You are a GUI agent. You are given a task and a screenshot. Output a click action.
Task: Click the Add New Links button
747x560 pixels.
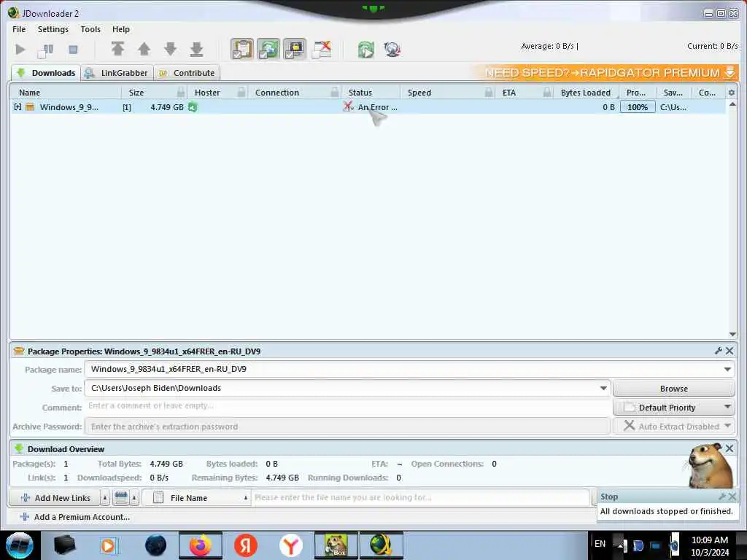coord(55,498)
